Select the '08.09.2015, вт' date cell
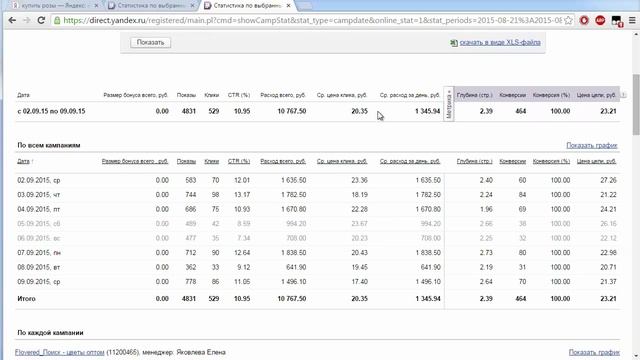640x360 pixels. (x=38, y=267)
